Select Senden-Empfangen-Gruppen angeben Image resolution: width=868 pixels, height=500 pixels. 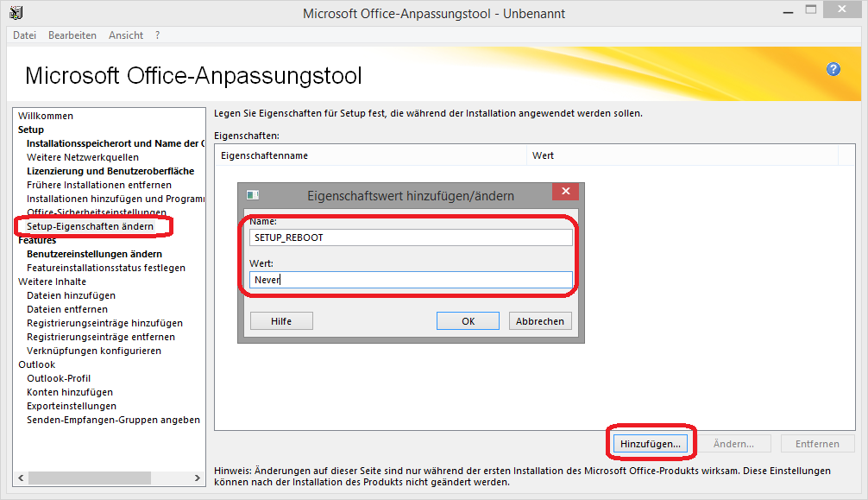[114, 421]
